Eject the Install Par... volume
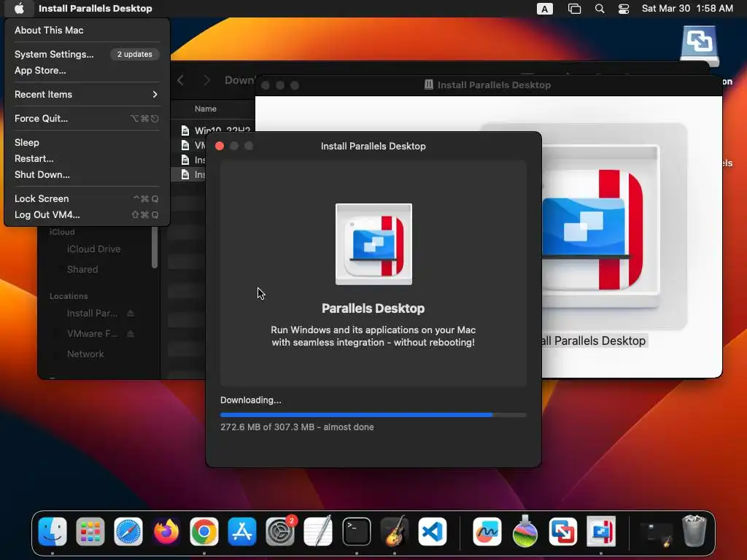 pyautogui.click(x=131, y=314)
